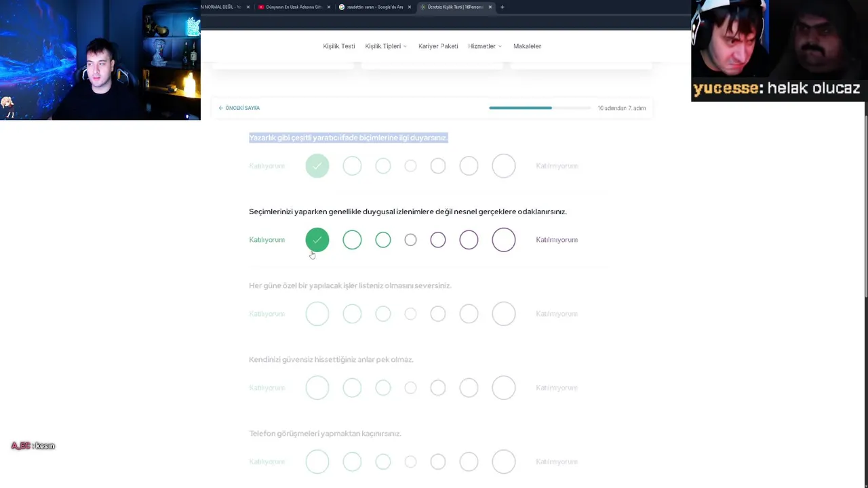Viewport: 868px width, 488px height.
Task: Click the 16Personalities favicon on the active tab
Action: pyautogui.click(x=422, y=7)
